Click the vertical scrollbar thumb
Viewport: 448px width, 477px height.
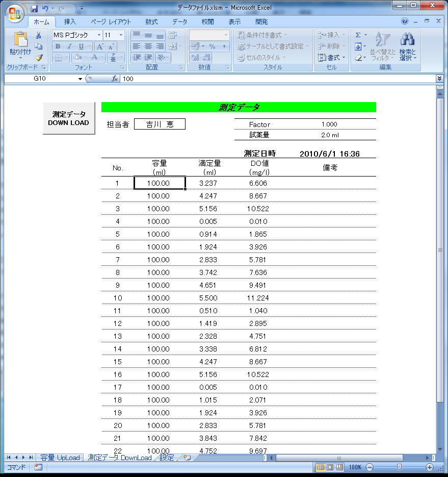[x=440, y=250]
